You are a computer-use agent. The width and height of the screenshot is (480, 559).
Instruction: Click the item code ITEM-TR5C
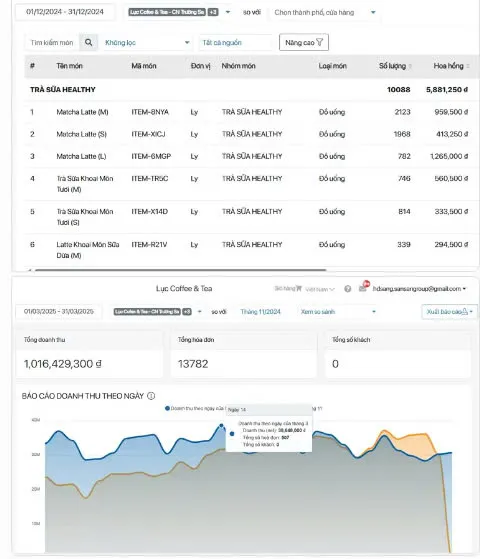[x=149, y=178]
